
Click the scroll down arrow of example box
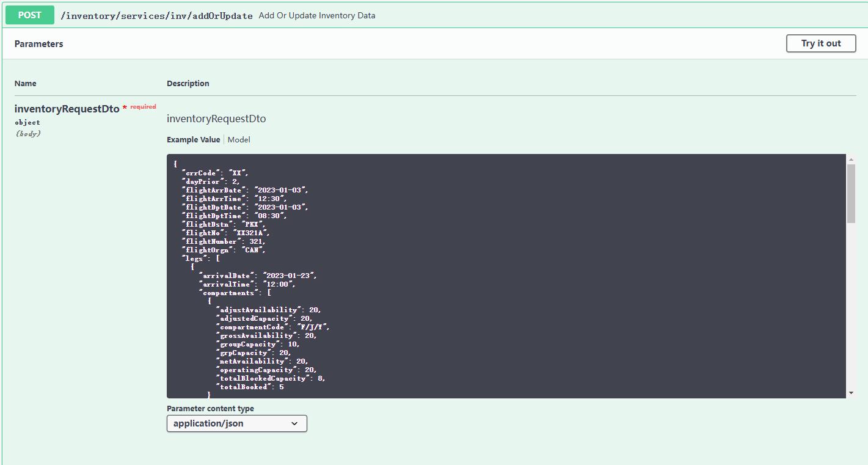851,393
